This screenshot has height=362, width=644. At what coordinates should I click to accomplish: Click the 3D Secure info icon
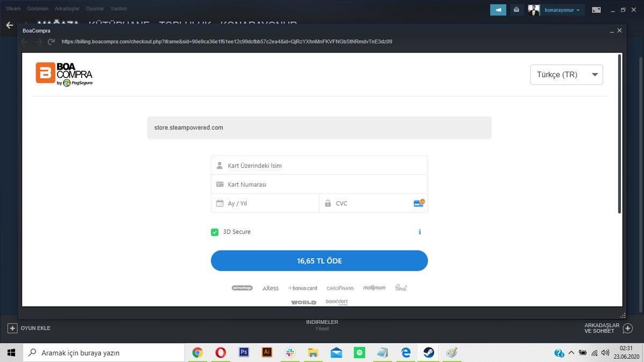point(420,232)
